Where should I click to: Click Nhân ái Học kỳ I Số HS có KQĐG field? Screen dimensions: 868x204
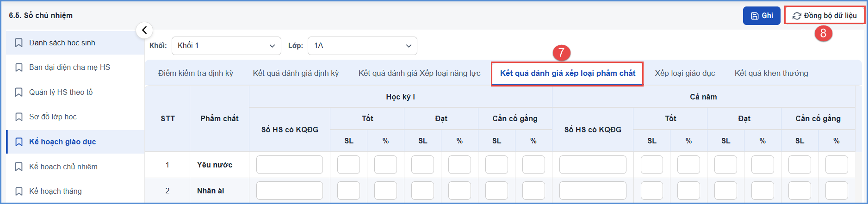click(290, 191)
